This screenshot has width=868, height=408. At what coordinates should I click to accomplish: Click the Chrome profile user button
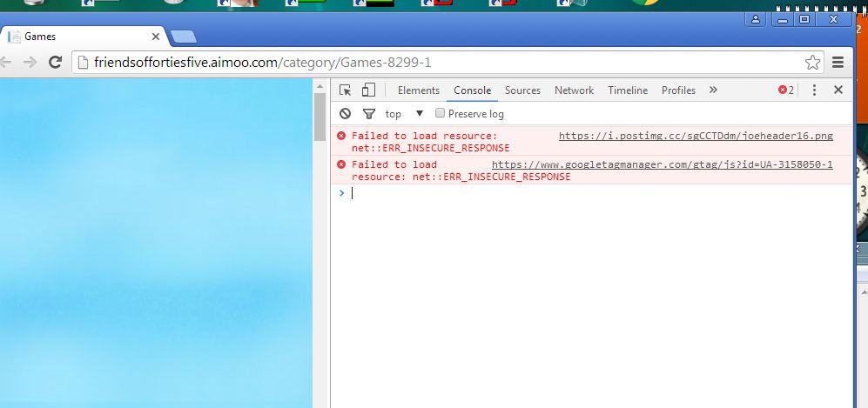[x=756, y=19]
